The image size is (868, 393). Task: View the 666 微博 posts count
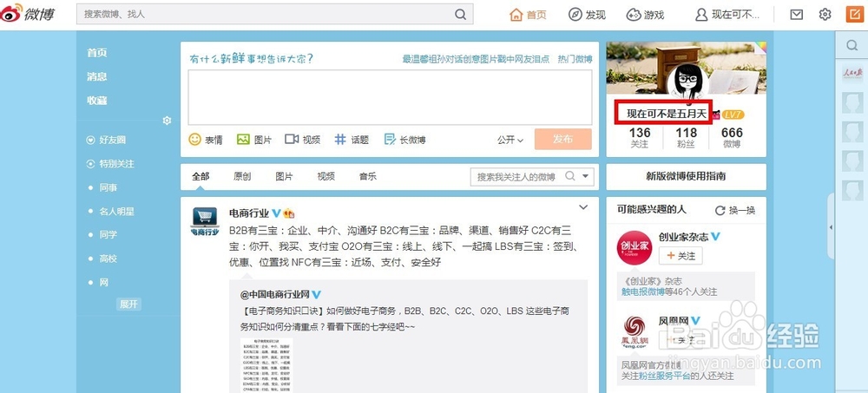[732, 137]
